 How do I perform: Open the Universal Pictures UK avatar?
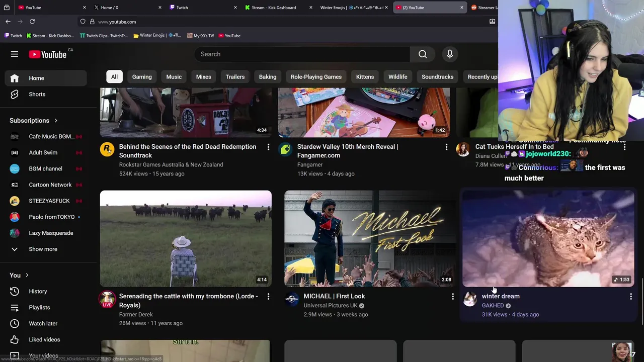click(x=292, y=299)
